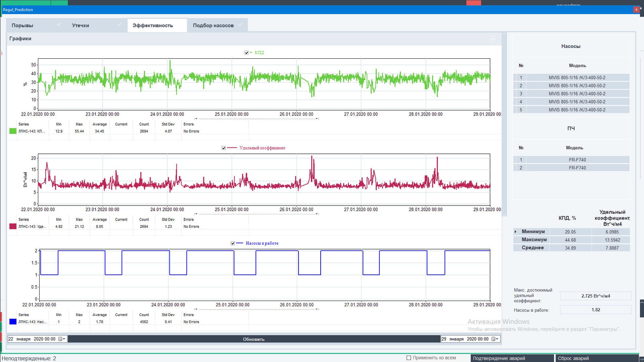Click the blue Насосы series legend square
This screenshot has height=362, width=644.
coord(13,322)
